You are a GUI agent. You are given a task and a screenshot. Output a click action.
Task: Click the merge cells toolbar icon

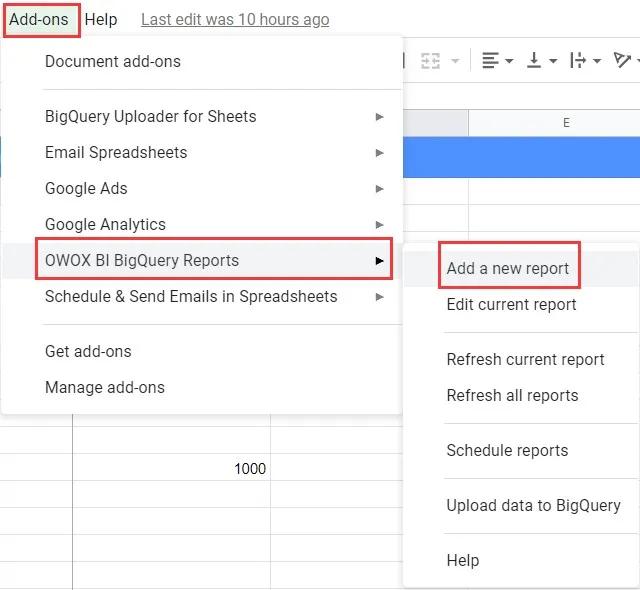[430, 61]
